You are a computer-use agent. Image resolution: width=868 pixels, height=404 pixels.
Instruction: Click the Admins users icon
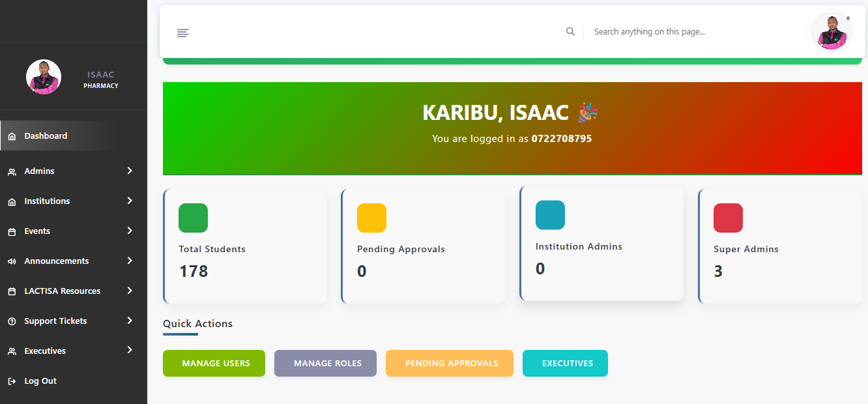coord(12,171)
